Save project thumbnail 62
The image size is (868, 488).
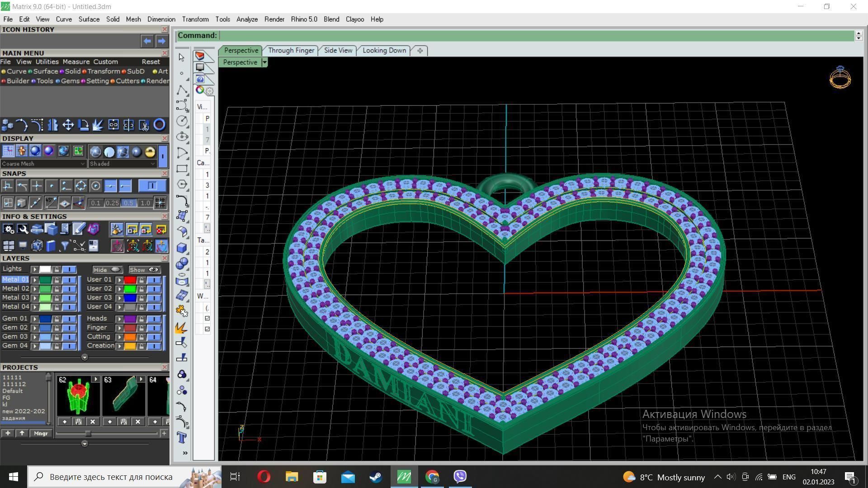coord(79,422)
